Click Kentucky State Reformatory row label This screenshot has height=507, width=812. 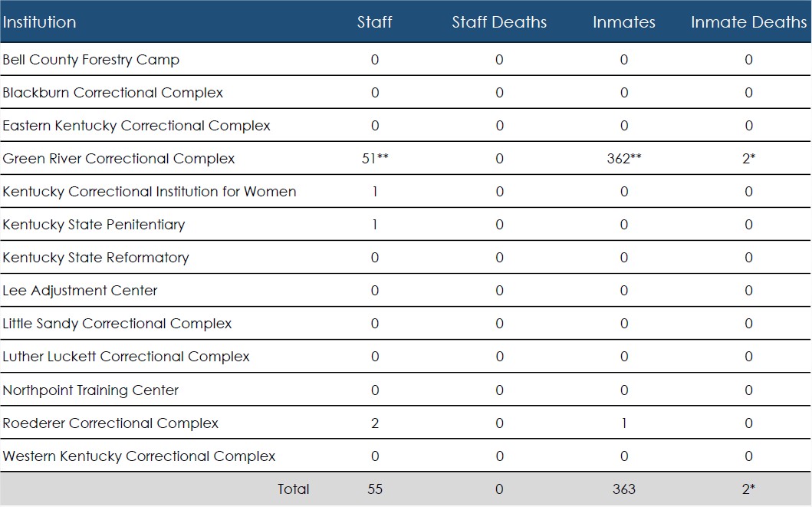click(96, 258)
